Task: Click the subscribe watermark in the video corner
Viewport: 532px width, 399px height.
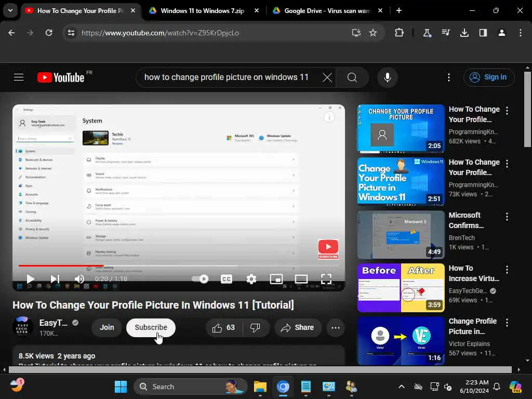Action: (328, 249)
